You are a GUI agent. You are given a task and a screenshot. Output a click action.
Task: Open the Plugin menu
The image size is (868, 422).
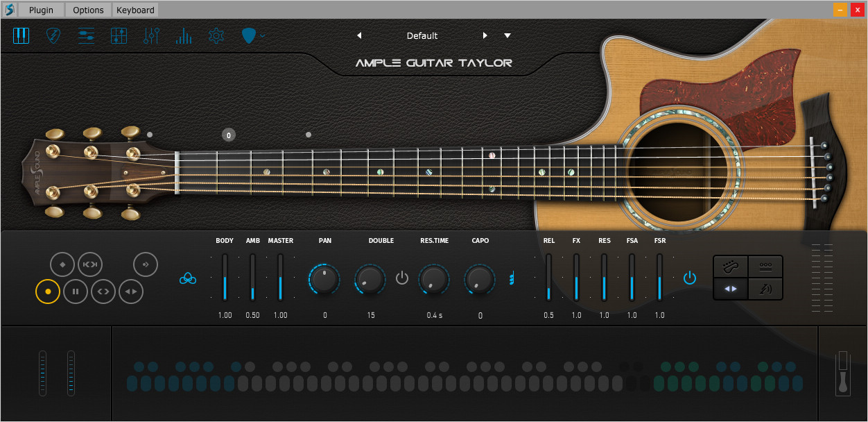(x=41, y=10)
